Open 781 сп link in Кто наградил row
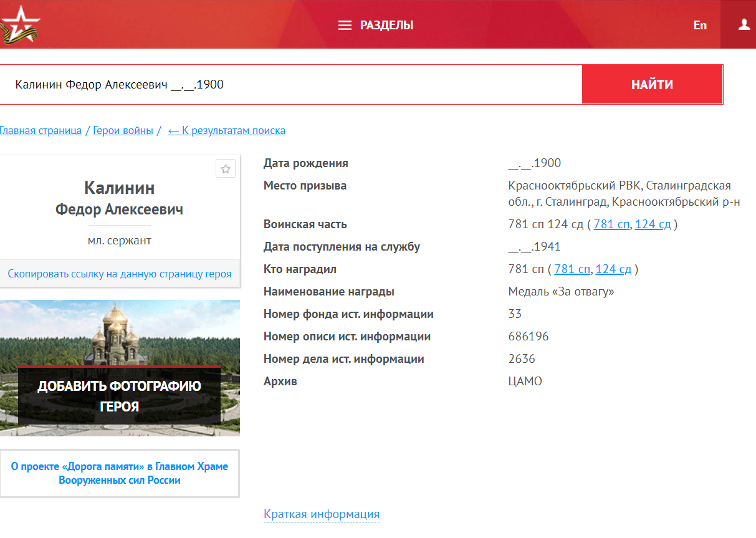 coord(572,269)
